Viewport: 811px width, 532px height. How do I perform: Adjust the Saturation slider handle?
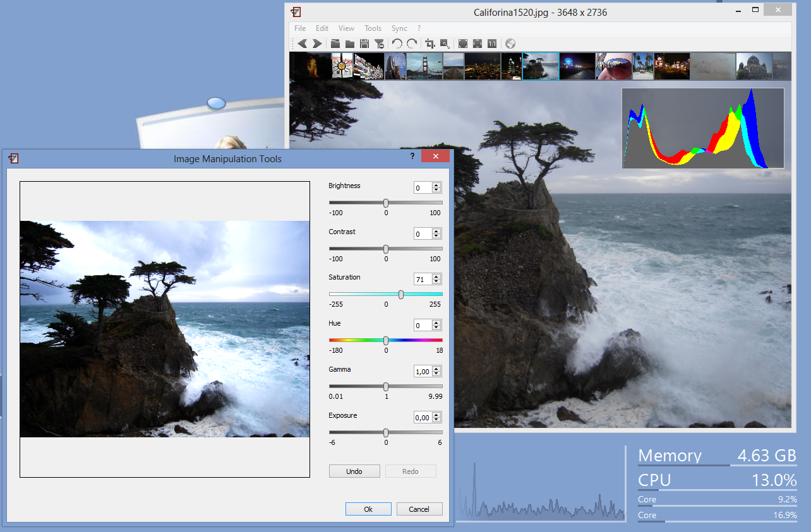coord(400,294)
